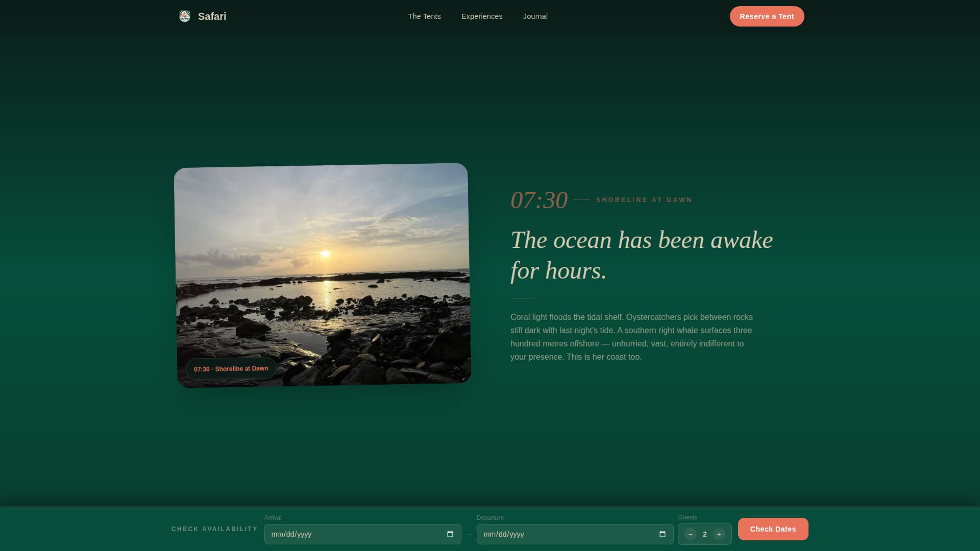Click the large 07:30 time heading
The width and height of the screenshot is (980, 551).
pyautogui.click(x=539, y=200)
